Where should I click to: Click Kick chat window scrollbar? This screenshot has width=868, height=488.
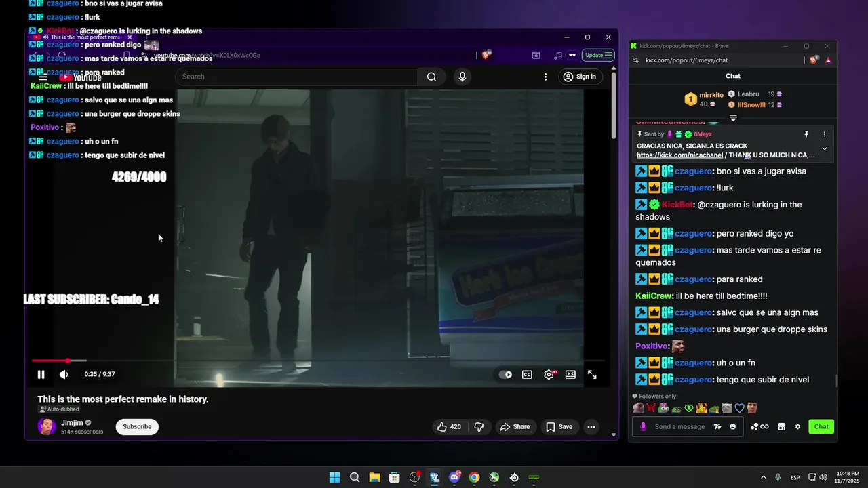tap(835, 382)
